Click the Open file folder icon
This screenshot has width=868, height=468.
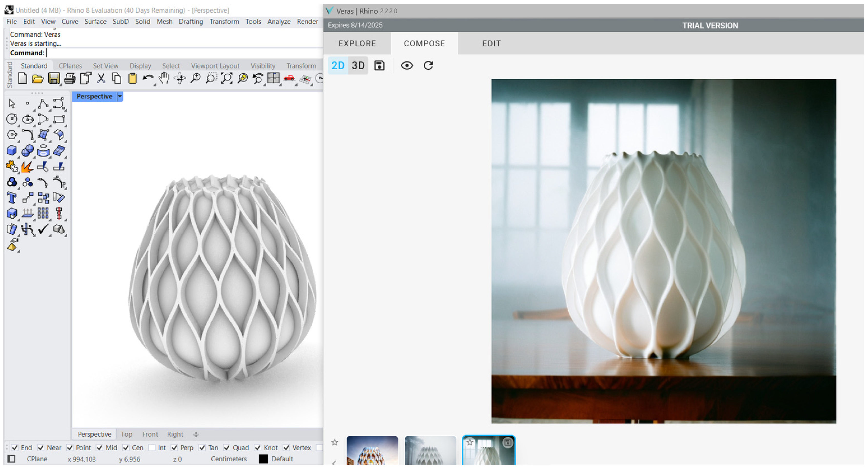tap(38, 79)
